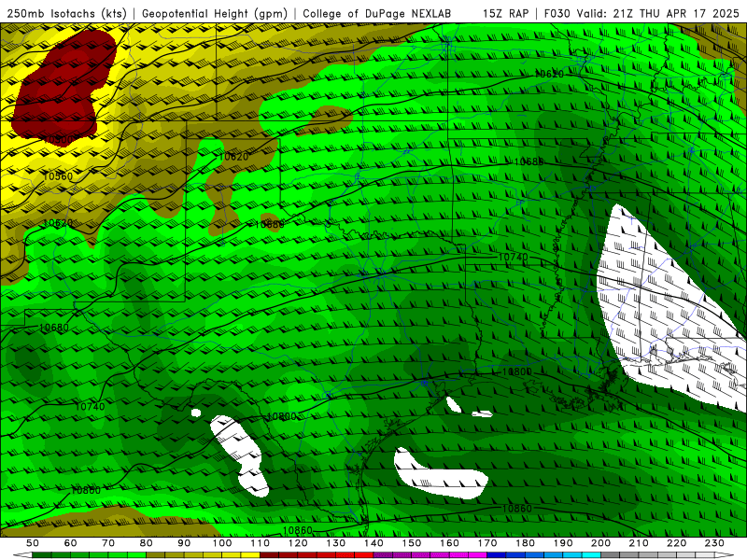Click the color bar value 140

(373, 543)
